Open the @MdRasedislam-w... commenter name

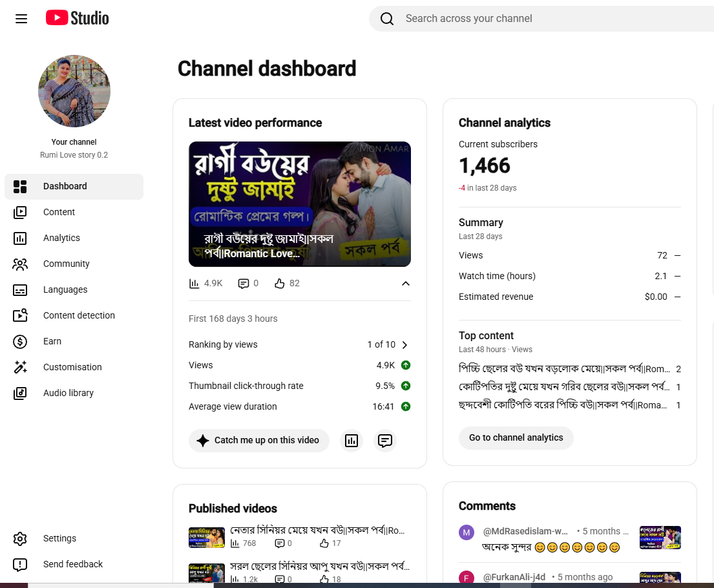pyautogui.click(x=525, y=532)
